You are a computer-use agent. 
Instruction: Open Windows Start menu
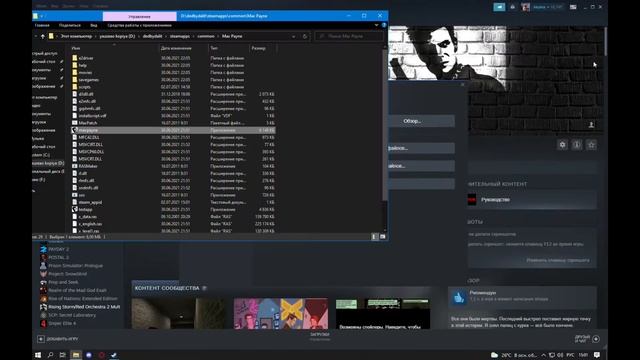pyautogui.click(x=38, y=355)
